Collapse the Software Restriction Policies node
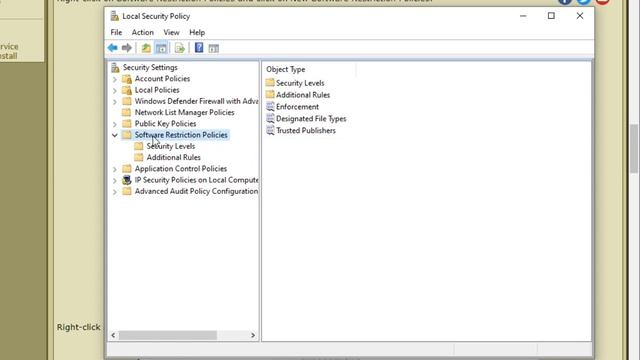Image resolution: width=640 pixels, height=360 pixels. click(x=115, y=135)
